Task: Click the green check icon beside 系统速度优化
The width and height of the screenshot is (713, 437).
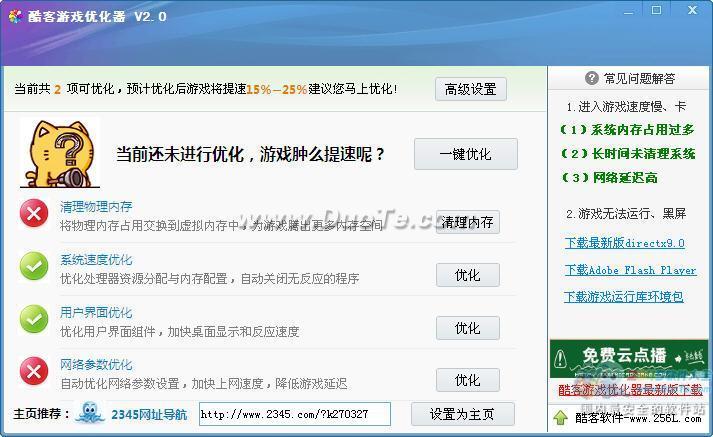Action: point(35,266)
